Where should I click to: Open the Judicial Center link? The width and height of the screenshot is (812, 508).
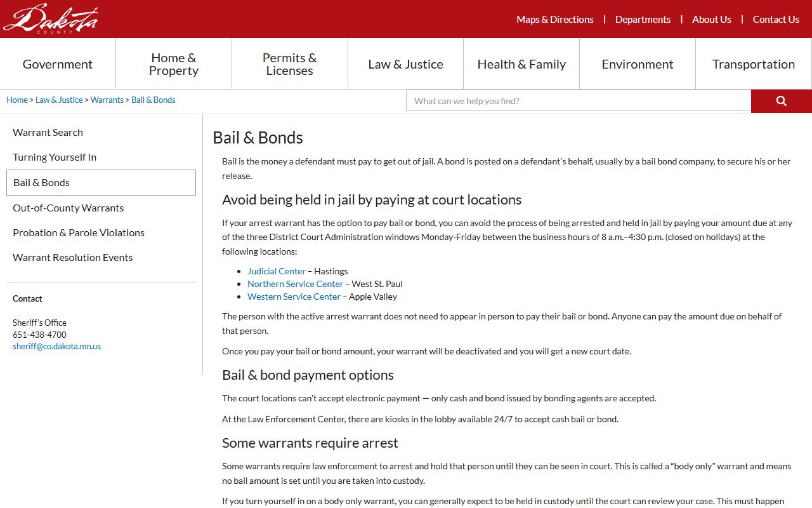(277, 271)
